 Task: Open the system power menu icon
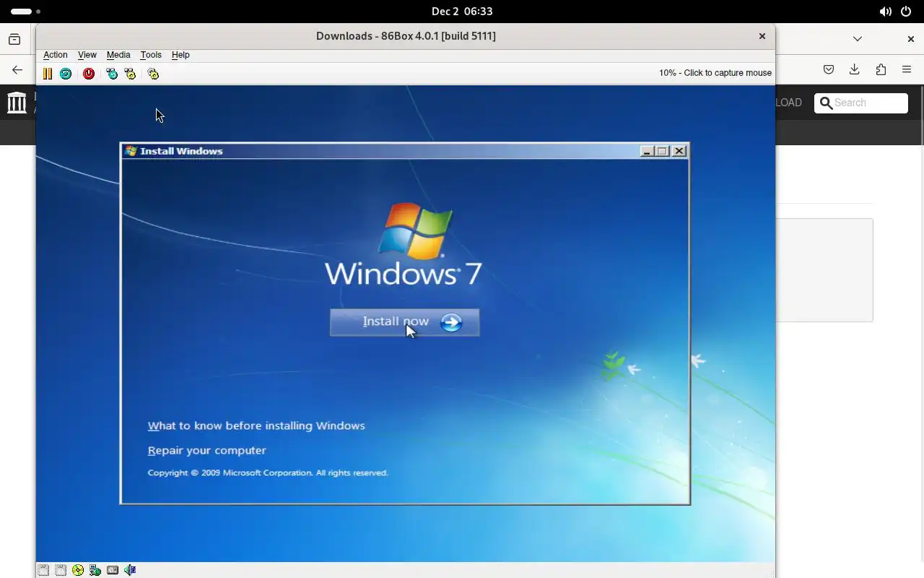coord(907,12)
